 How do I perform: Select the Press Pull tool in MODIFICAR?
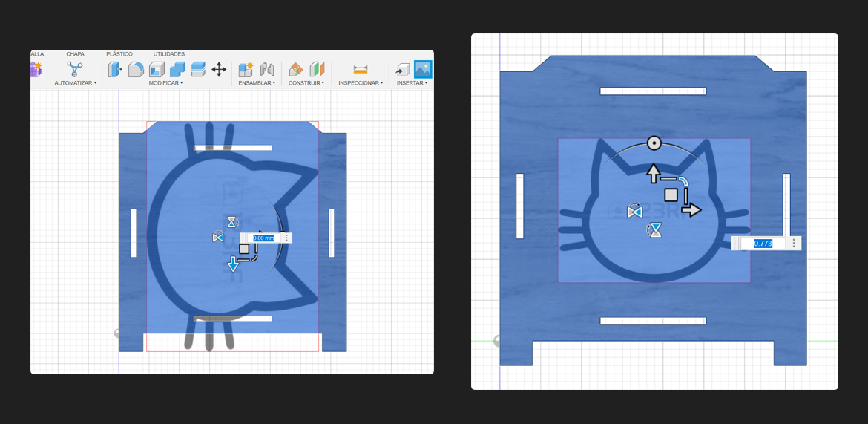point(115,69)
